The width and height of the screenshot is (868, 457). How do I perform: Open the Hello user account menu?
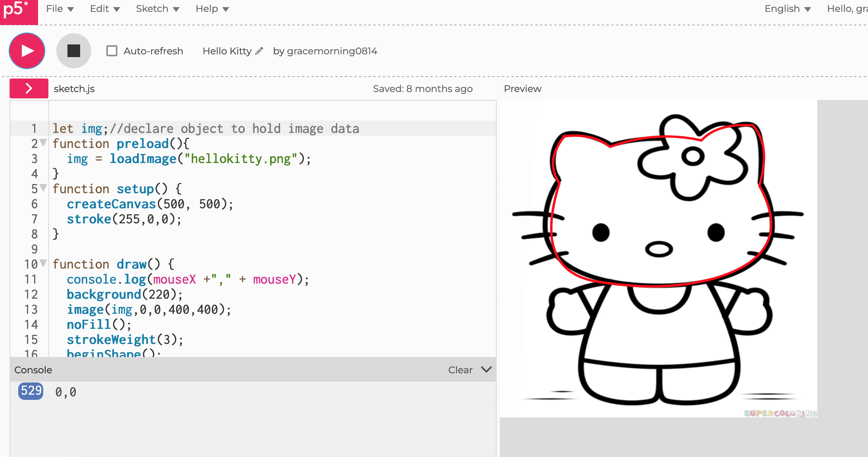[847, 9]
